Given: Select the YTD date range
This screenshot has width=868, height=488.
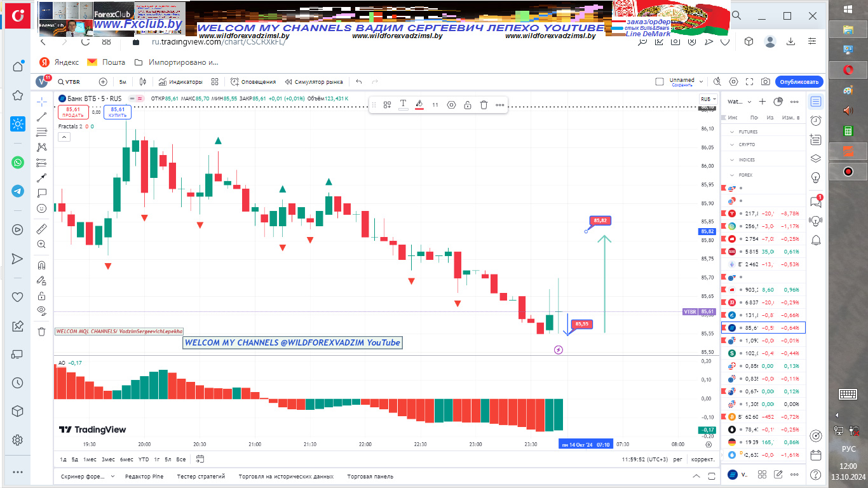Looking at the screenshot, I should [144, 459].
